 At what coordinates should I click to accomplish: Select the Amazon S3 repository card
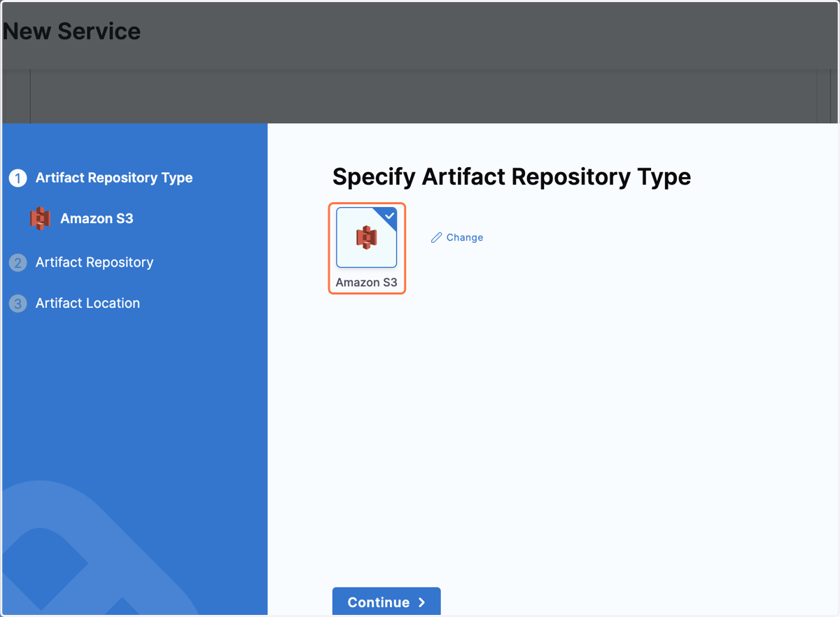tap(367, 238)
